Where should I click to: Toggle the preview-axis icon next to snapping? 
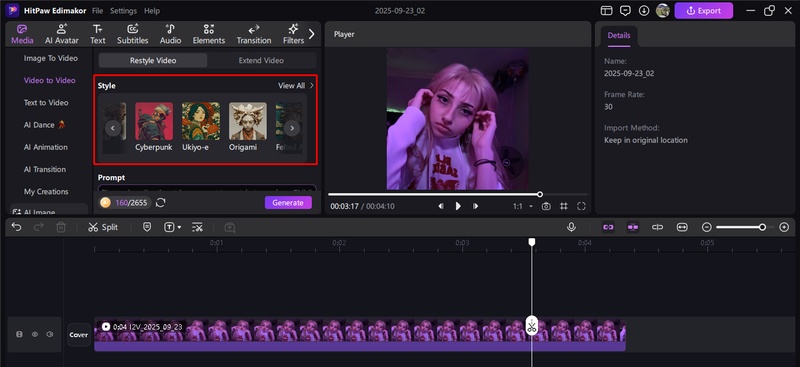658,227
